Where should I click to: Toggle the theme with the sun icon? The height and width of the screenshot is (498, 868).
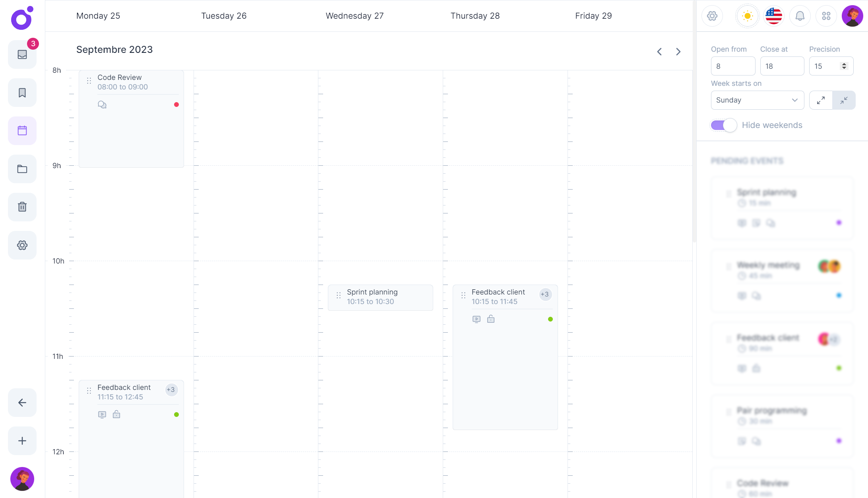tap(747, 16)
